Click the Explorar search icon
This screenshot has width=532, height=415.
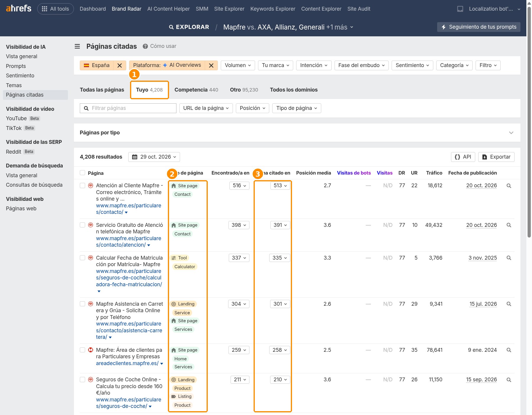click(x=171, y=27)
